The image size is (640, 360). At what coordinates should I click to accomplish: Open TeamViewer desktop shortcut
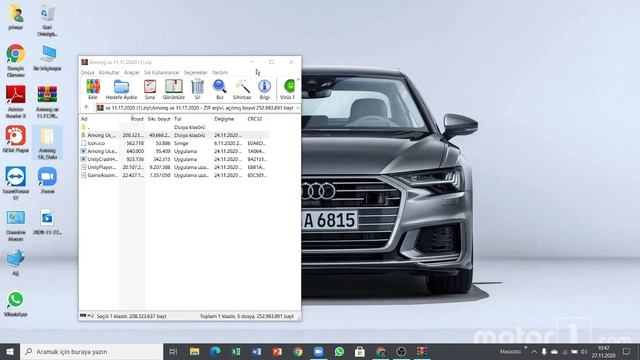[x=16, y=183]
